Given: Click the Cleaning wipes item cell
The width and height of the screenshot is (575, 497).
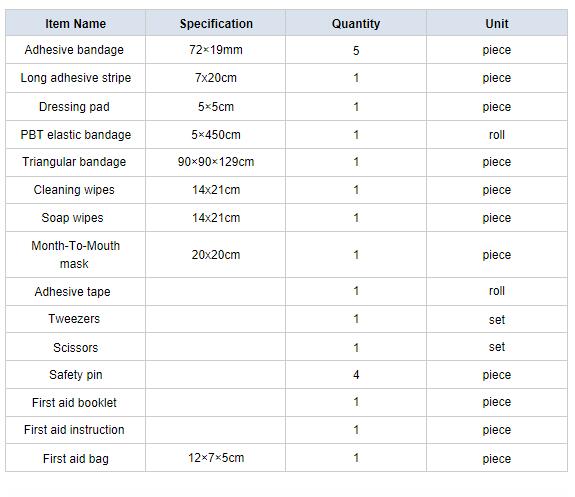Looking at the screenshot, I should click(x=76, y=190).
